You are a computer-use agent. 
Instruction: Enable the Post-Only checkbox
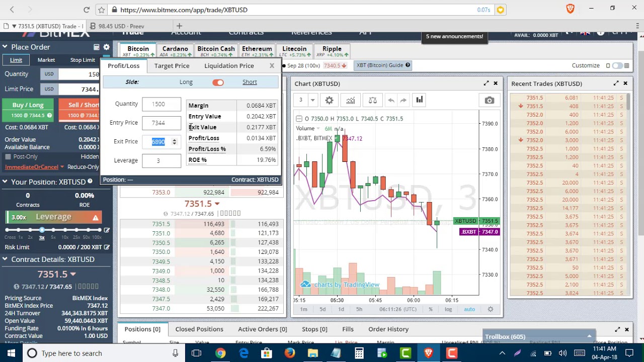[x=8, y=157]
